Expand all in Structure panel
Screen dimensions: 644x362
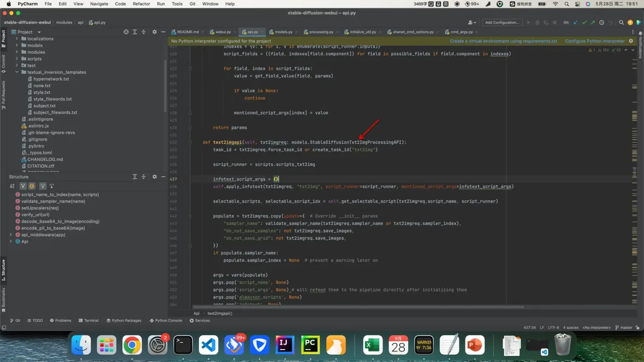[135, 176]
